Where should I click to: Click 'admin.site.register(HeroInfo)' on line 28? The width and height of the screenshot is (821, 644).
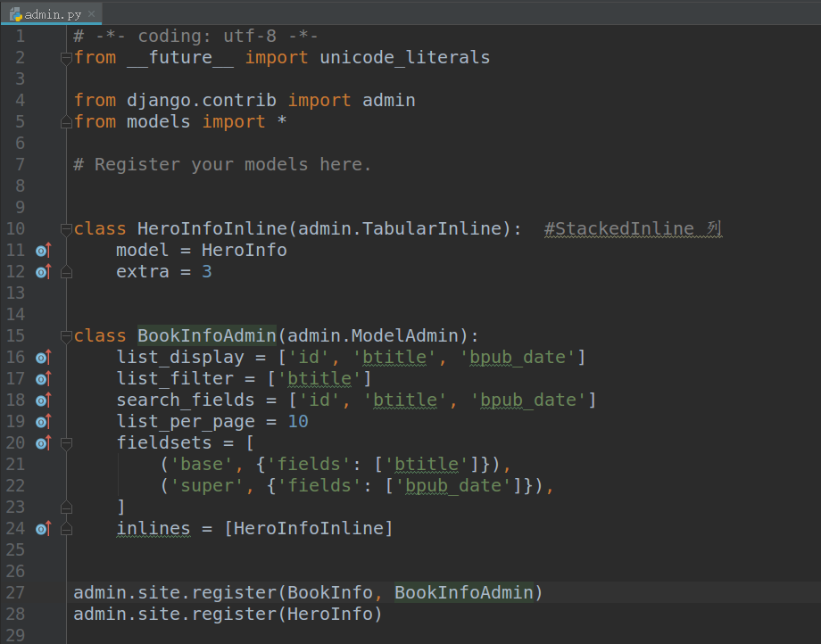point(228,615)
